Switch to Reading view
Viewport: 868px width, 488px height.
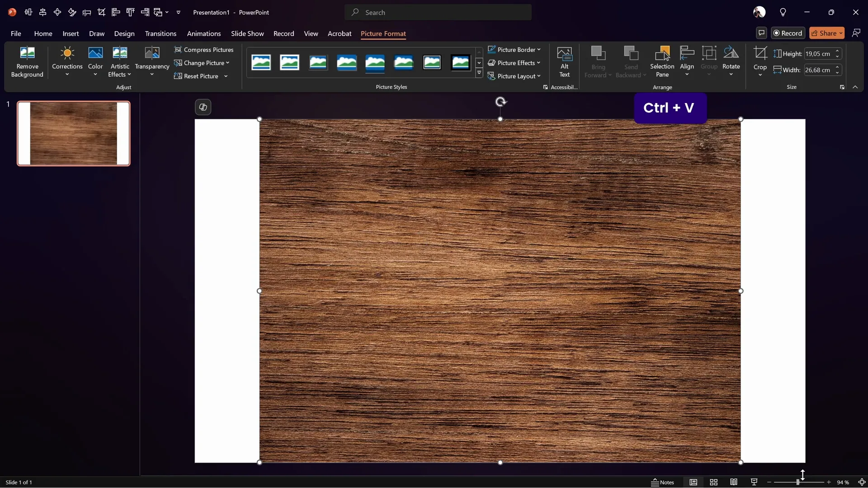tap(734, 482)
